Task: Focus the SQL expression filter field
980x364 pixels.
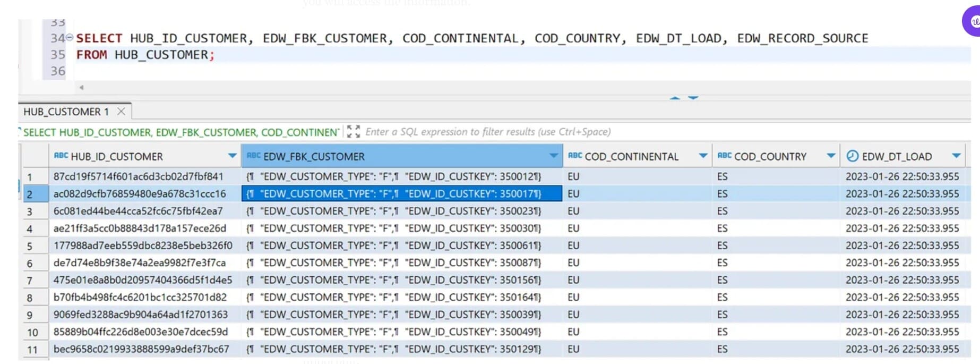Action: [487, 132]
